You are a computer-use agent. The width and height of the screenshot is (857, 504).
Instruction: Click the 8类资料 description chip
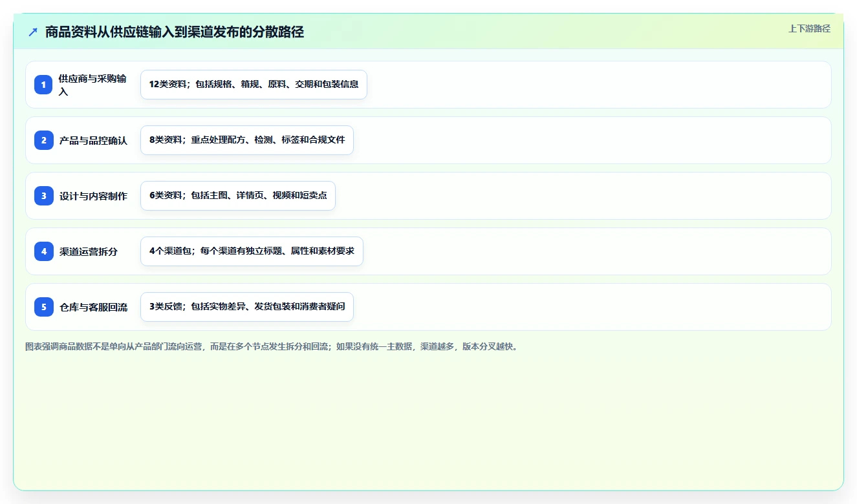click(x=247, y=140)
